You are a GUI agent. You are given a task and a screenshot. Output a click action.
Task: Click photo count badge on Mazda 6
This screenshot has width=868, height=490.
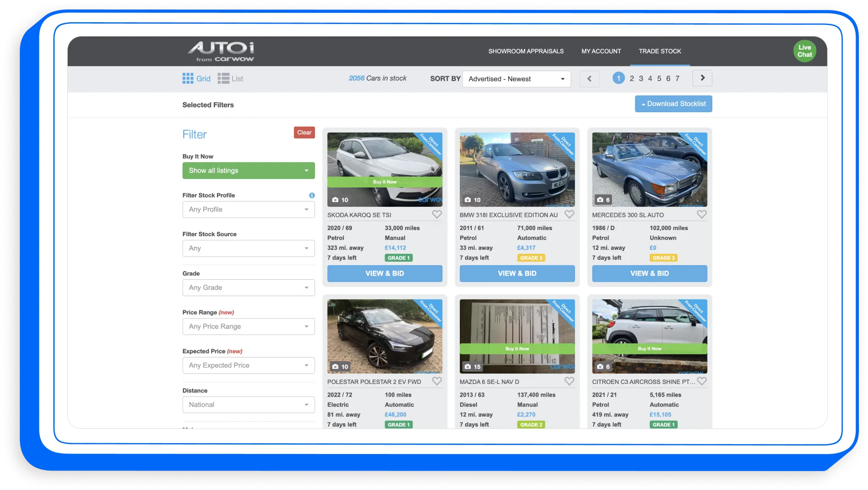pos(473,366)
